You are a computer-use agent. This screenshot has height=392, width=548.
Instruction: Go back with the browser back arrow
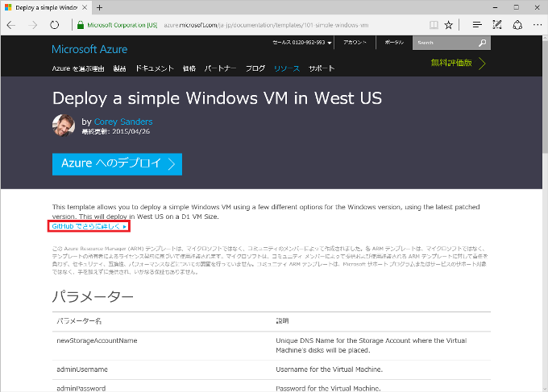point(11,25)
